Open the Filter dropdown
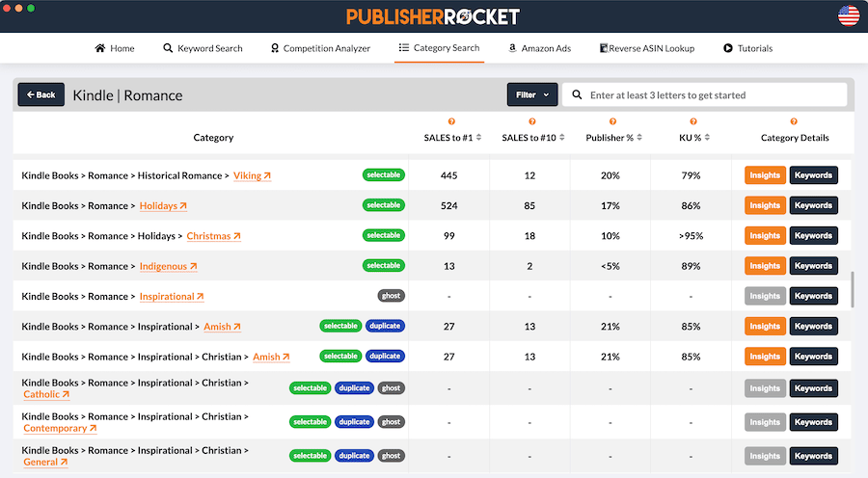This screenshot has width=868, height=478. (532, 94)
